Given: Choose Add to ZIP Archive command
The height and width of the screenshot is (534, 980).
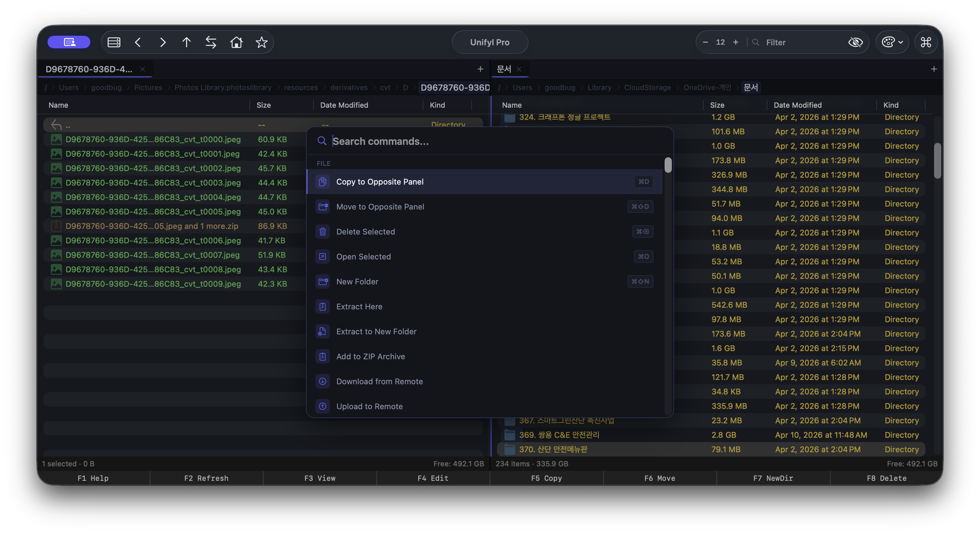Looking at the screenshot, I should coord(370,357).
